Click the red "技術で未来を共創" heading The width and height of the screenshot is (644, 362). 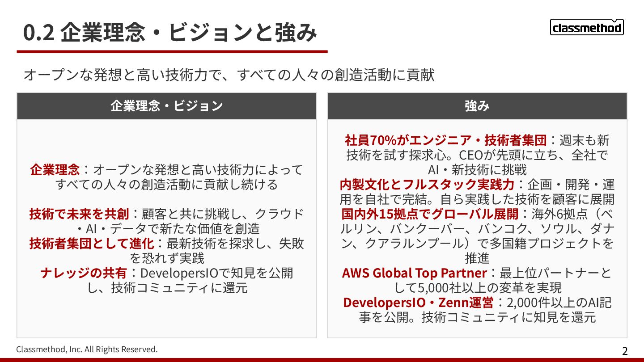click(79, 214)
